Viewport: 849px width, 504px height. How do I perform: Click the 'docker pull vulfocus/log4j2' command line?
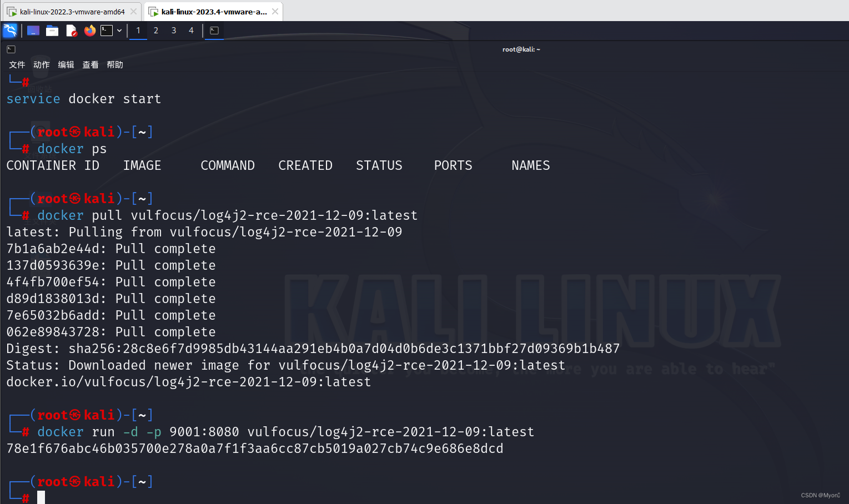pyautogui.click(x=228, y=215)
